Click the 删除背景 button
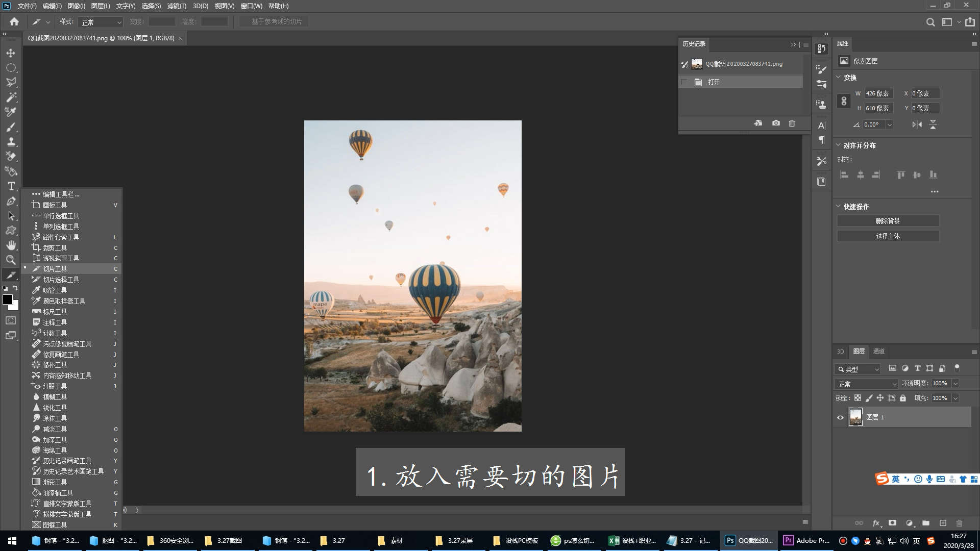Screen dimensions: 980x551 point(888,221)
